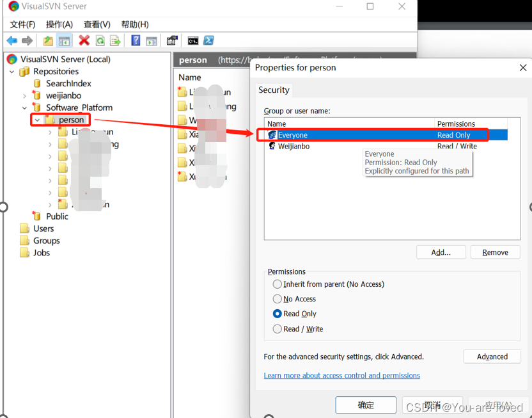Click the Groups folder icon
The width and height of the screenshot is (532, 418).
24,241
